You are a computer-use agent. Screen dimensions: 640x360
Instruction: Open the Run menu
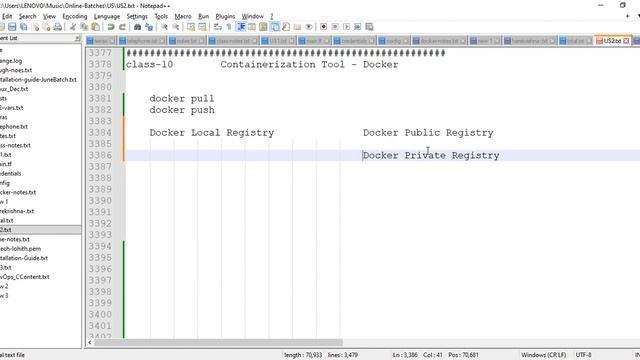(x=203, y=16)
